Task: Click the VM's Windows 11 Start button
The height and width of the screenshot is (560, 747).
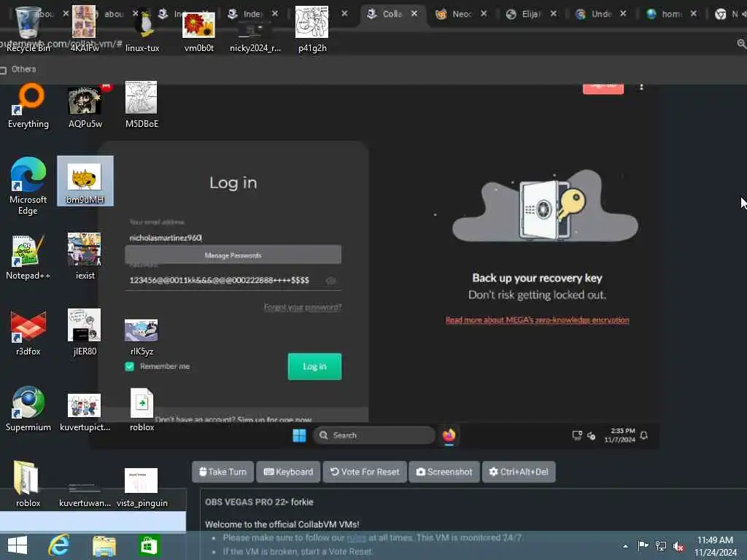Action: pos(299,435)
